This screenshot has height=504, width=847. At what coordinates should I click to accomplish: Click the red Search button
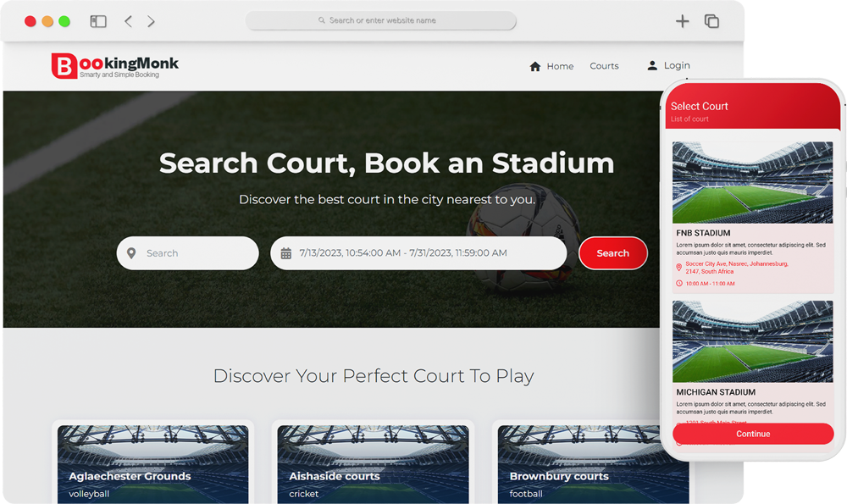612,252
